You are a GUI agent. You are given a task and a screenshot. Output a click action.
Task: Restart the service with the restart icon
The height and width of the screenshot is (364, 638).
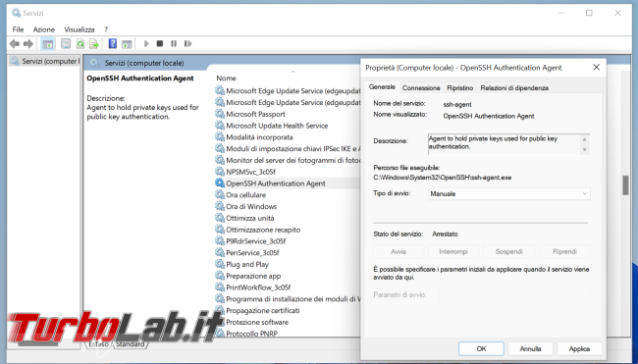point(187,43)
